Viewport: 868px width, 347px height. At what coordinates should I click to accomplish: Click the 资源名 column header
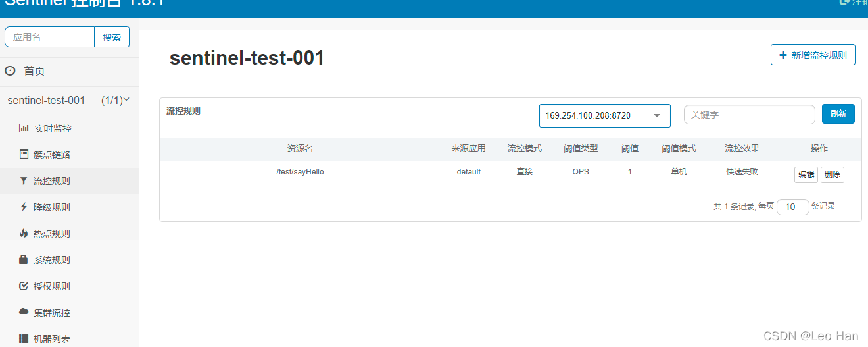tap(300, 149)
